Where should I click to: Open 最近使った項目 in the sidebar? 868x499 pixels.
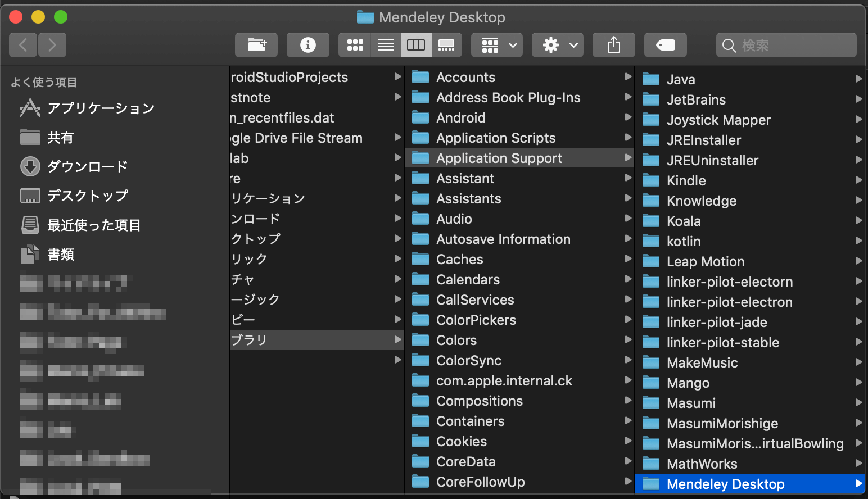point(81,225)
